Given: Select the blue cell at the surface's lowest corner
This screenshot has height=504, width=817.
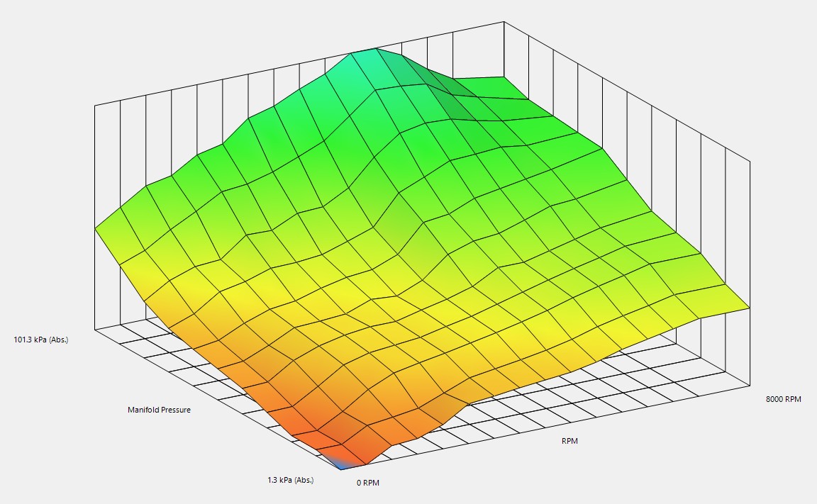Looking at the screenshot, I should tap(341, 463).
